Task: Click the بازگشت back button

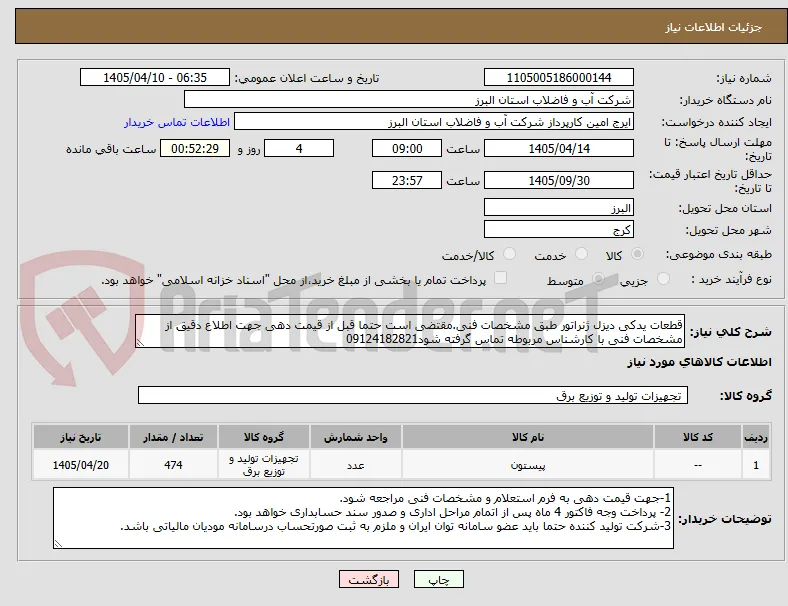Action: tap(369, 579)
